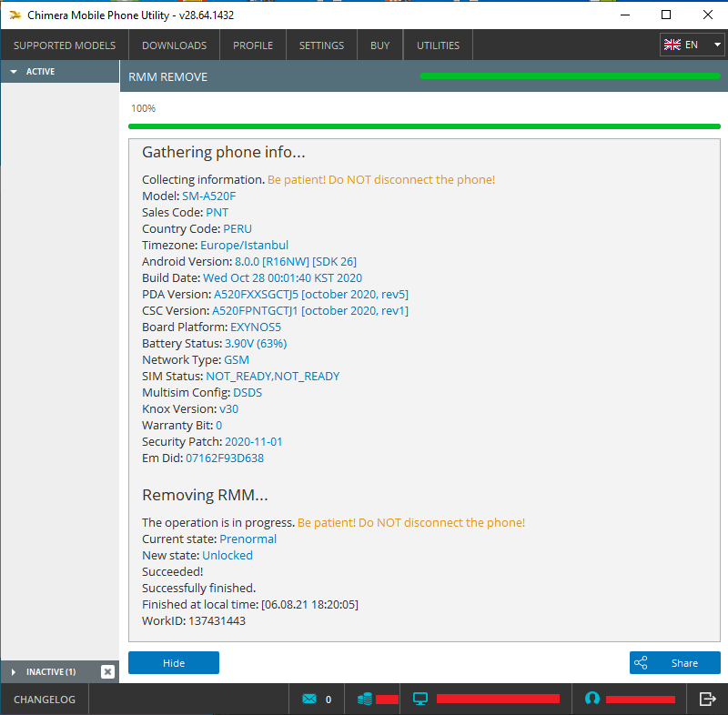728x715 pixels.
Task: Open the EN language dropdown arrow
Action: point(717,45)
